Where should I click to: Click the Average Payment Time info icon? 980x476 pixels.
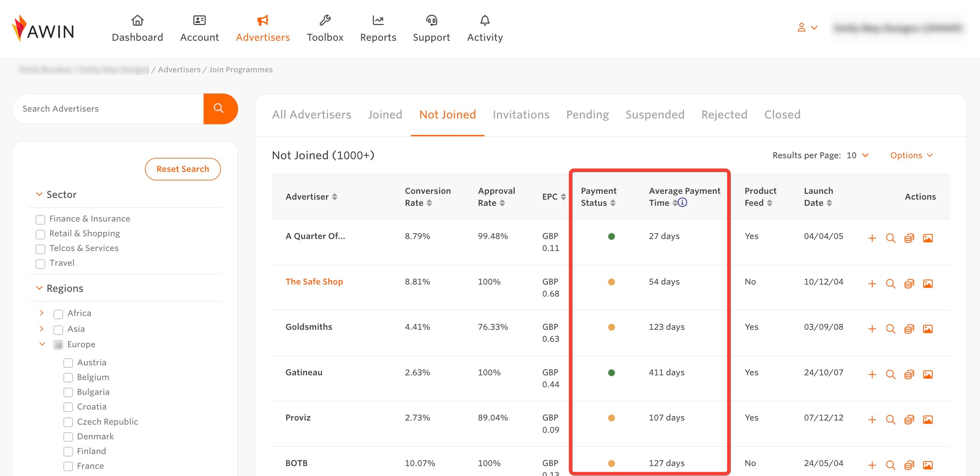[x=682, y=202]
